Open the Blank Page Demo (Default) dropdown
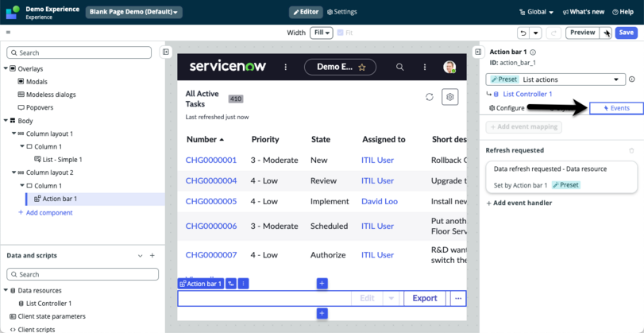The width and height of the screenshot is (644, 333). coord(134,13)
